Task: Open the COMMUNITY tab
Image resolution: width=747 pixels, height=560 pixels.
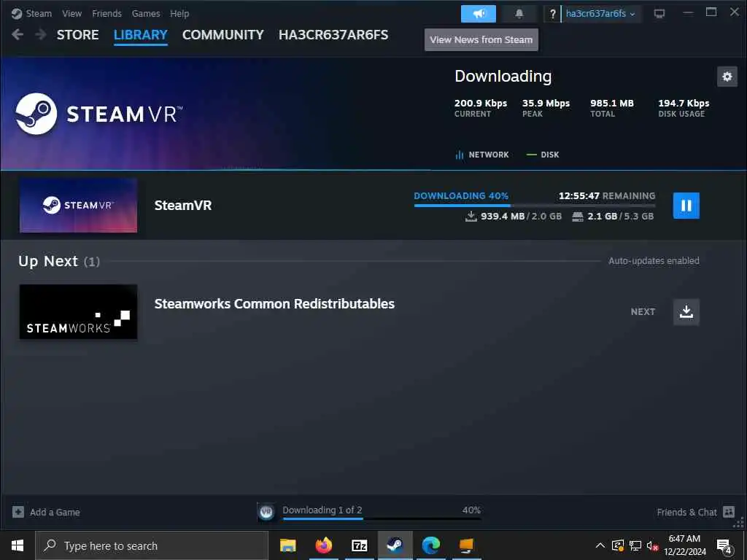Action: click(x=223, y=35)
